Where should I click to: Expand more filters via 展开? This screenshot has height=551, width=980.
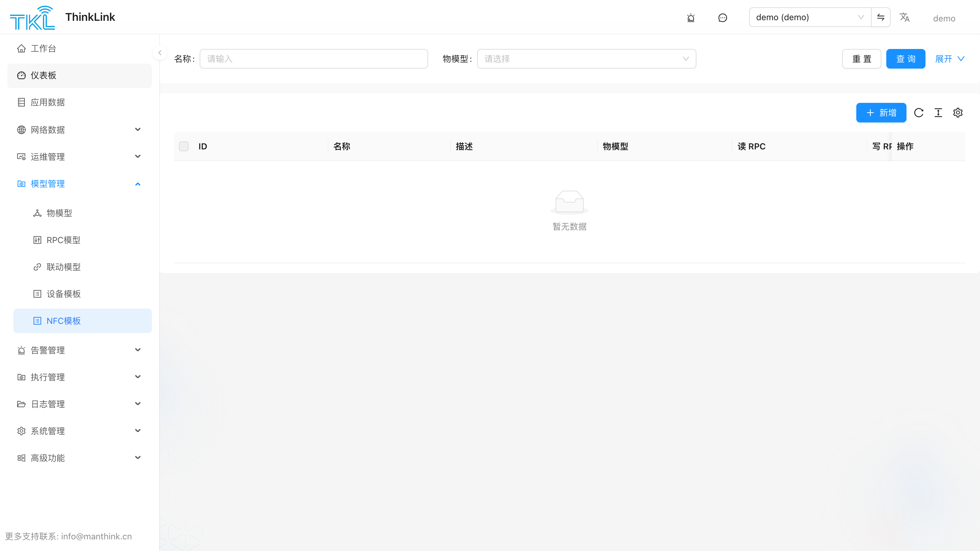click(x=950, y=59)
